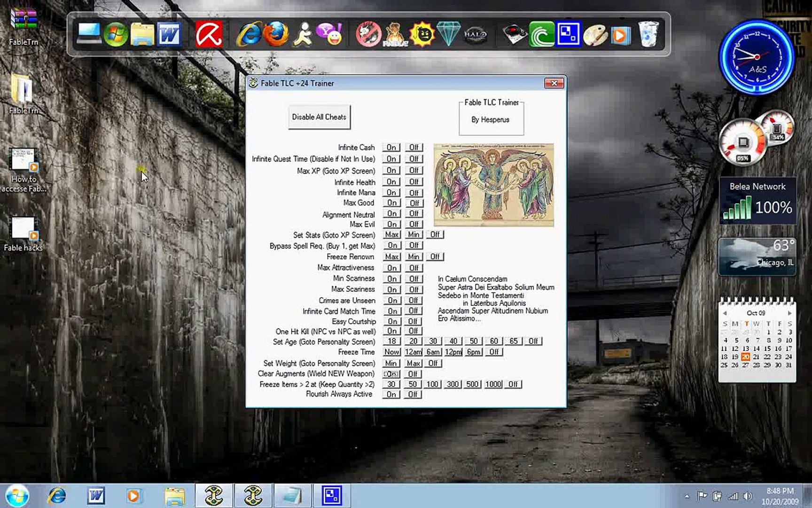Click the analog clock gadget

pyautogui.click(x=756, y=57)
